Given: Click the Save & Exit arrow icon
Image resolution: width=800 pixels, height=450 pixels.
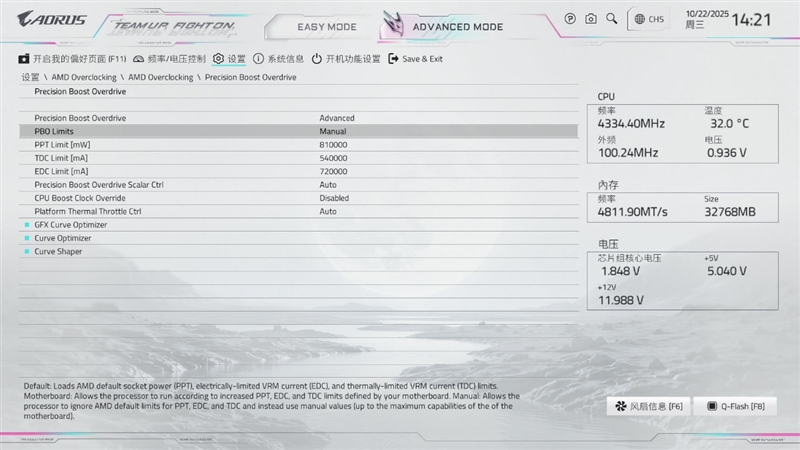Looking at the screenshot, I should [x=393, y=59].
